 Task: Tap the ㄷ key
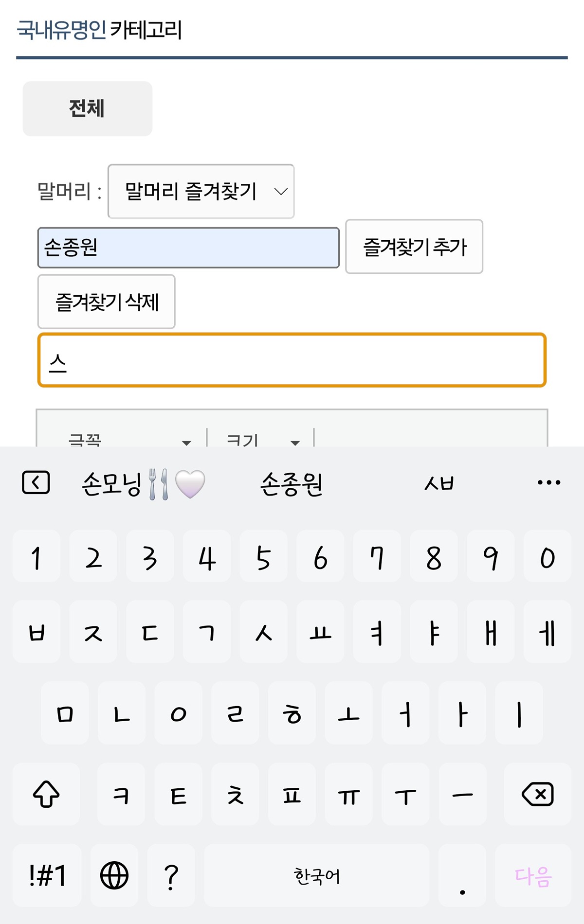tap(150, 631)
